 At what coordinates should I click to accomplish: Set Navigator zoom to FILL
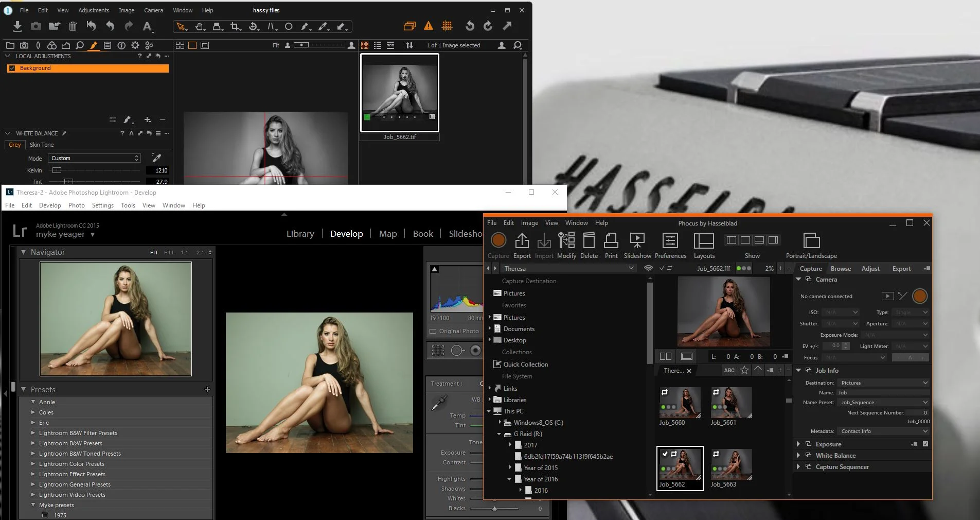169,252
